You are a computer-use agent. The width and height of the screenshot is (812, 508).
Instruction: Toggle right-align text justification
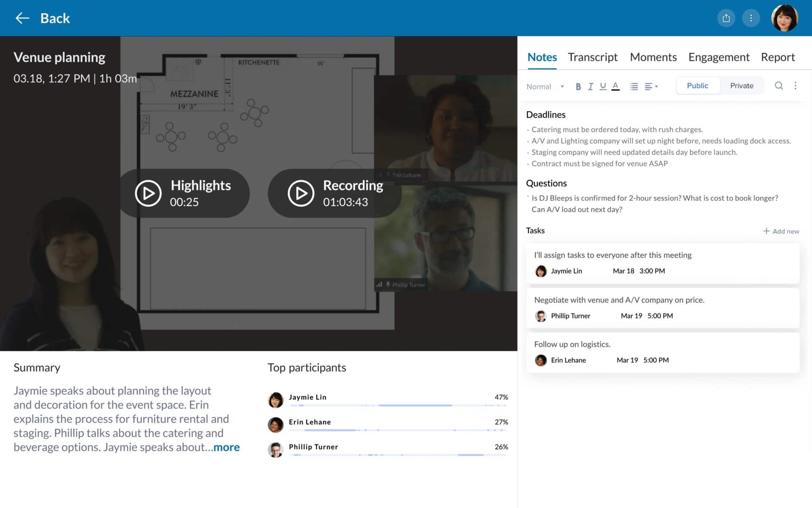[650, 86]
